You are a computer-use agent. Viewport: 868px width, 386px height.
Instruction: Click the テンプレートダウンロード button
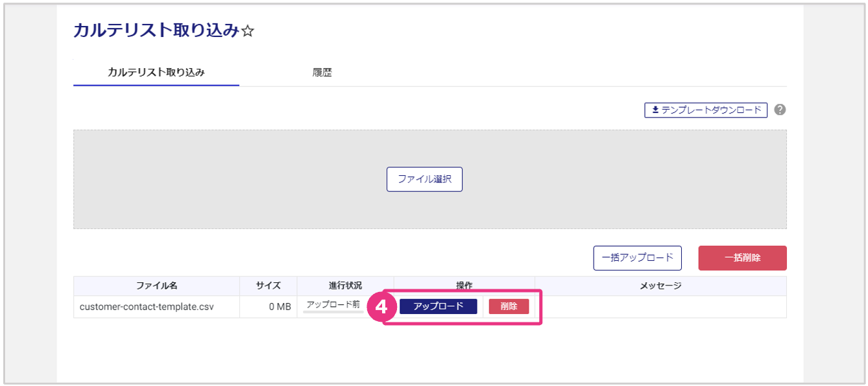click(x=706, y=110)
